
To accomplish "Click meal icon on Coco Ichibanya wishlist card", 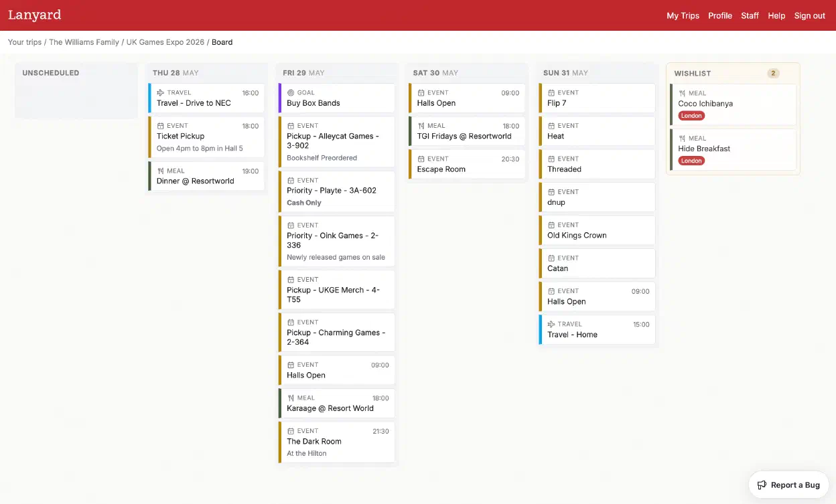I will pyautogui.click(x=682, y=94).
